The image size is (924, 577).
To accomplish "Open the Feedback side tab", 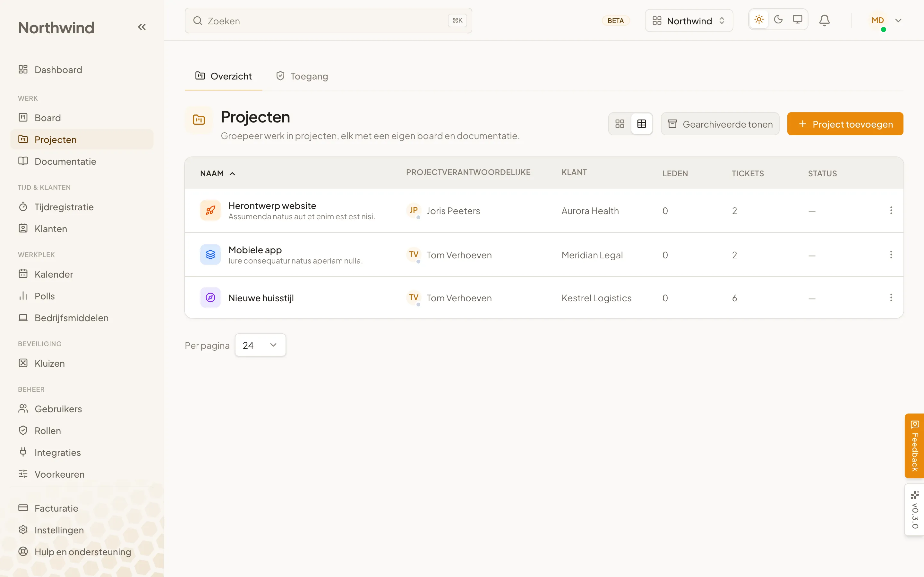I will point(914,446).
